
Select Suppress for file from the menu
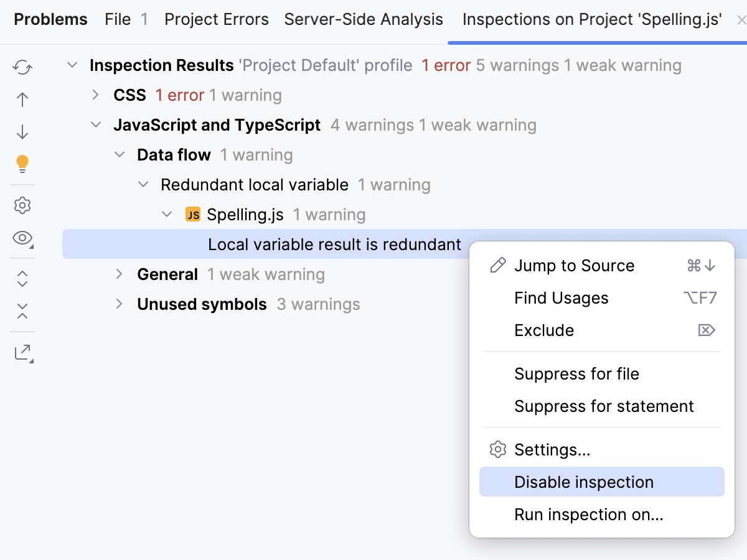click(577, 373)
